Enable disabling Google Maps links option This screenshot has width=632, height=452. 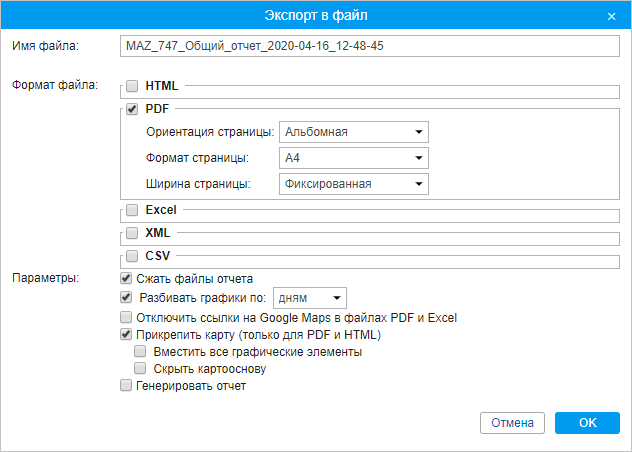coord(126,317)
